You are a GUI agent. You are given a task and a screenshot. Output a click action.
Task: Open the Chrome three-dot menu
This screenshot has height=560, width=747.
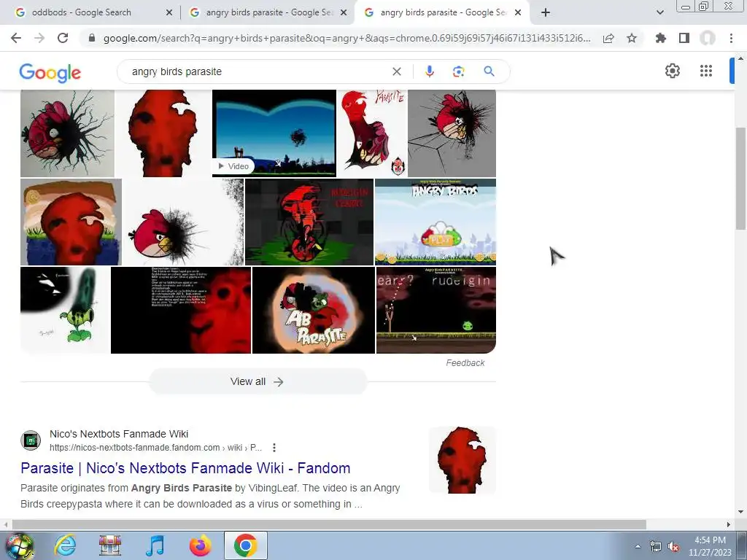pos(731,38)
